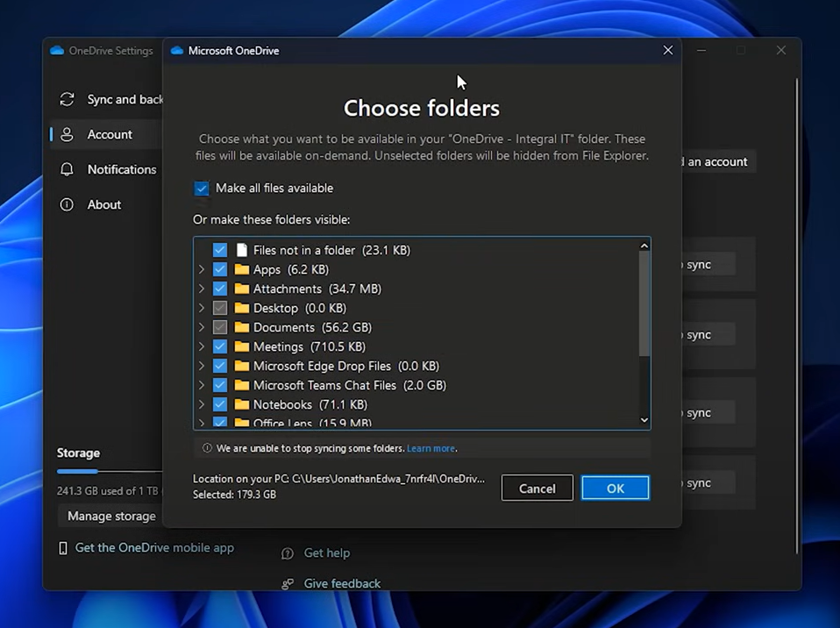Click the Location on your PC path text

338,479
